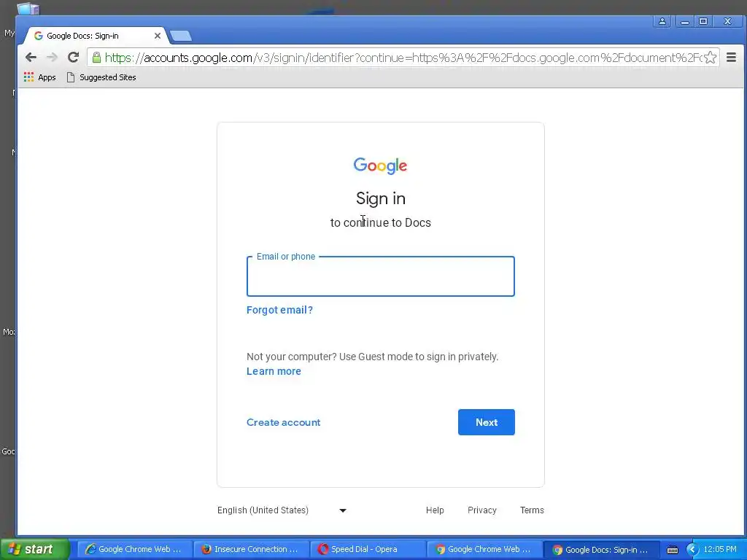Open the Privacy link
The width and height of the screenshot is (747, 560).
(x=482, y=510)
